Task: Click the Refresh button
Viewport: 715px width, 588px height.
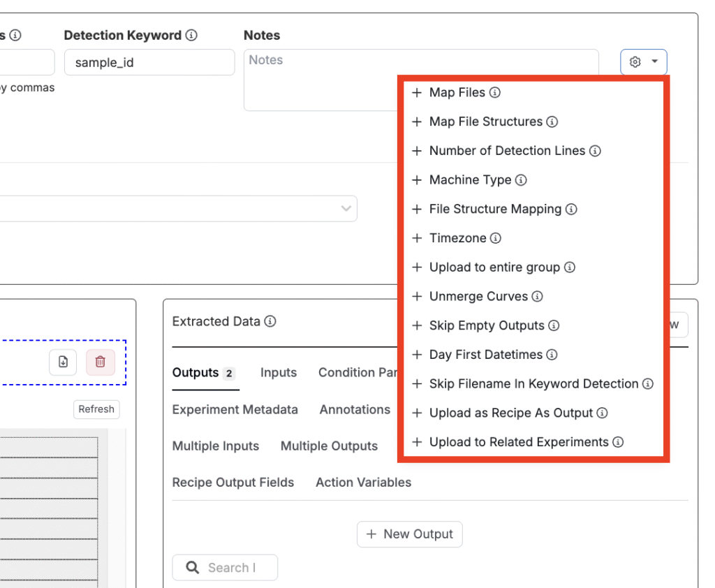Action: 96,409
